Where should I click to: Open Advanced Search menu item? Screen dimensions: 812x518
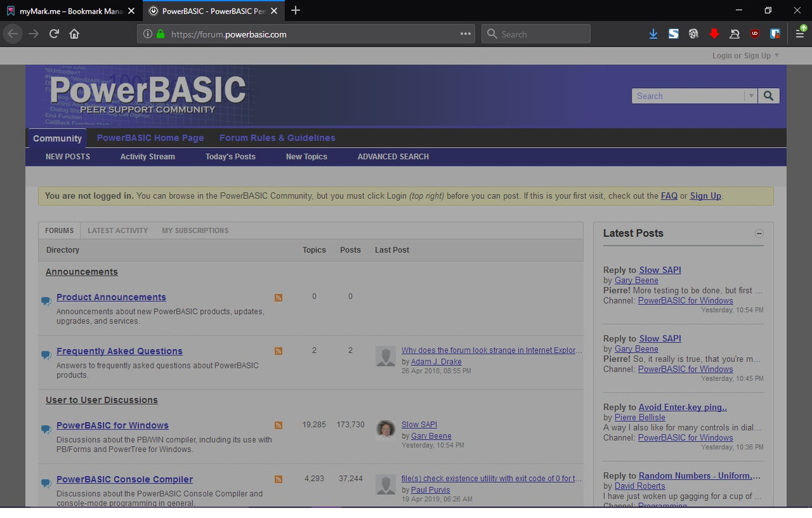pos(393,157)
